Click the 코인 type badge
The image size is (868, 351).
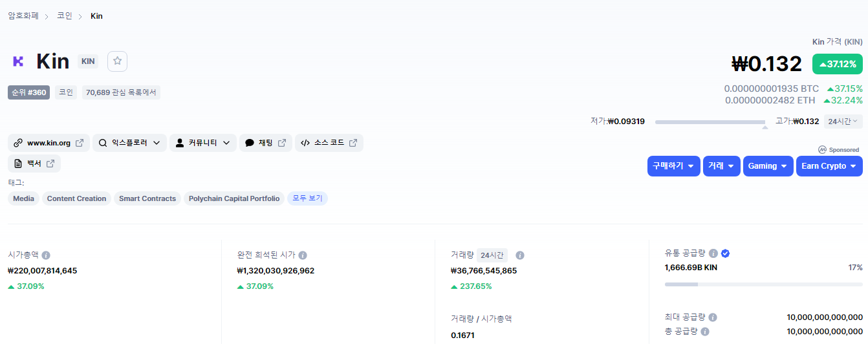(x=65, y=92)
